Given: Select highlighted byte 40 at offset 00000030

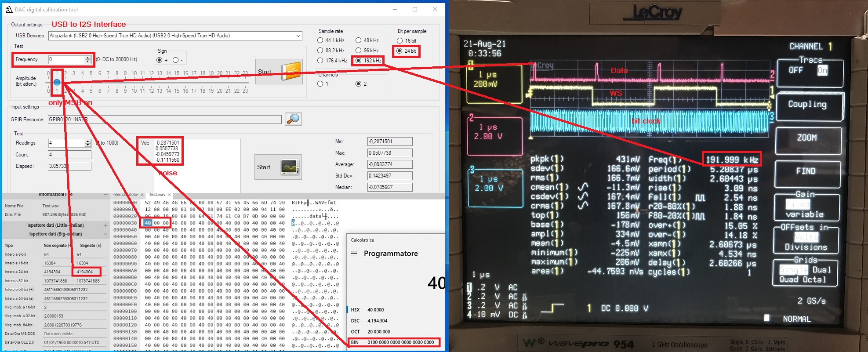Looking at the screenshot, I should click(148, 223).
